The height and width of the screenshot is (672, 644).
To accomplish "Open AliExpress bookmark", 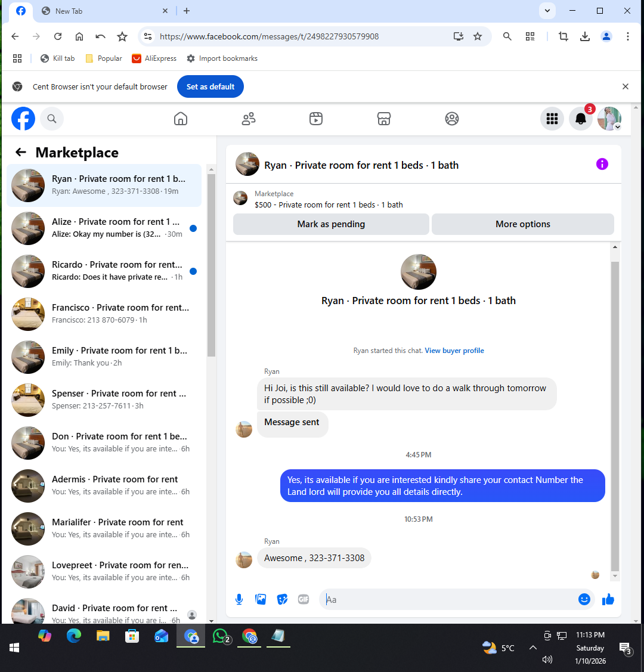I will pyautogui.click(x=154, y=58).
